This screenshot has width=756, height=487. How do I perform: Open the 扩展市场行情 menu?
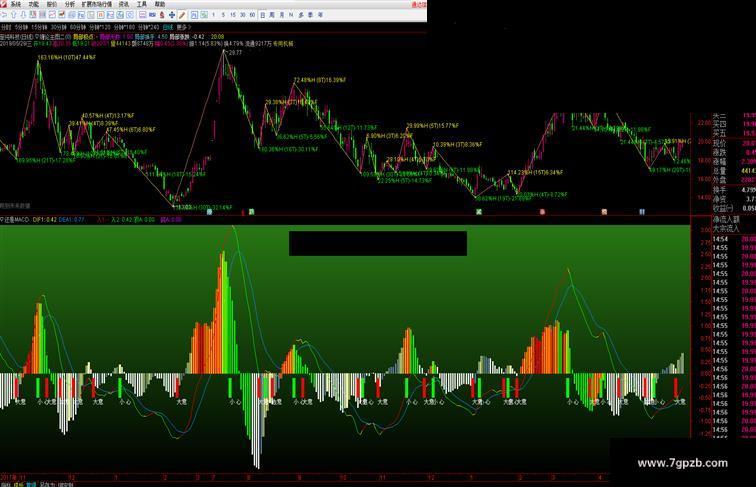(x=96, y=4)
